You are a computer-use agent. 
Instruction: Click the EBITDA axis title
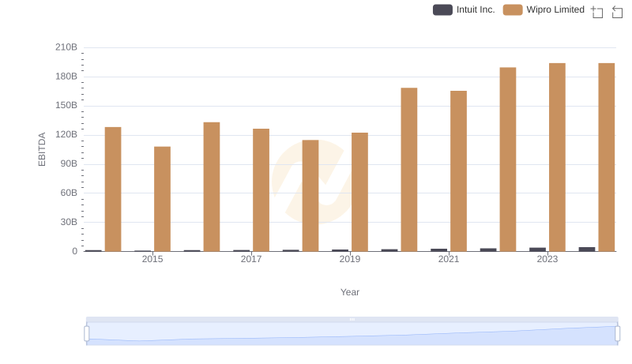click(x=42, y=149)
